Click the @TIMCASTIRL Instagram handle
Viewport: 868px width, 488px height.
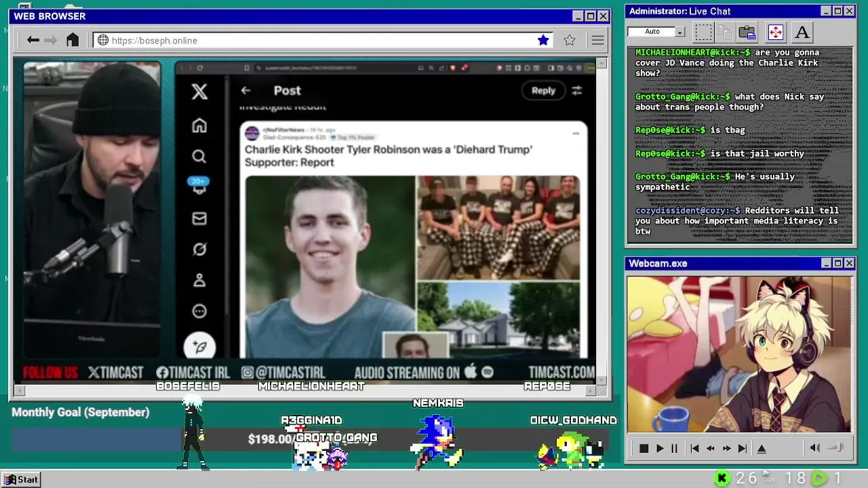[283, 372]
